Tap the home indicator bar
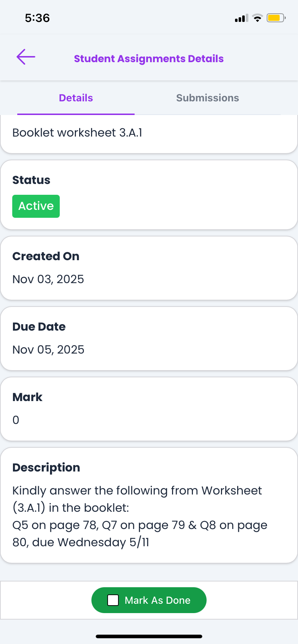The height and width of the screenshot is (644, 298). tap(149, 636)
